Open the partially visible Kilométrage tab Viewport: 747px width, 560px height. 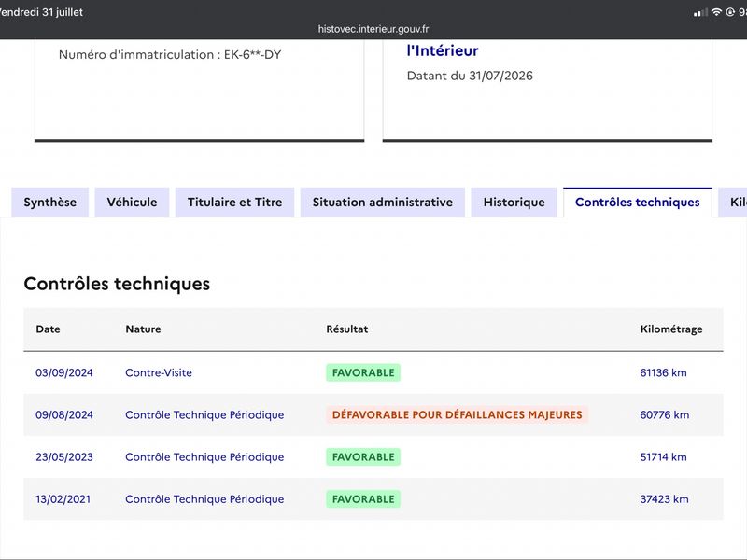[734, 203]
